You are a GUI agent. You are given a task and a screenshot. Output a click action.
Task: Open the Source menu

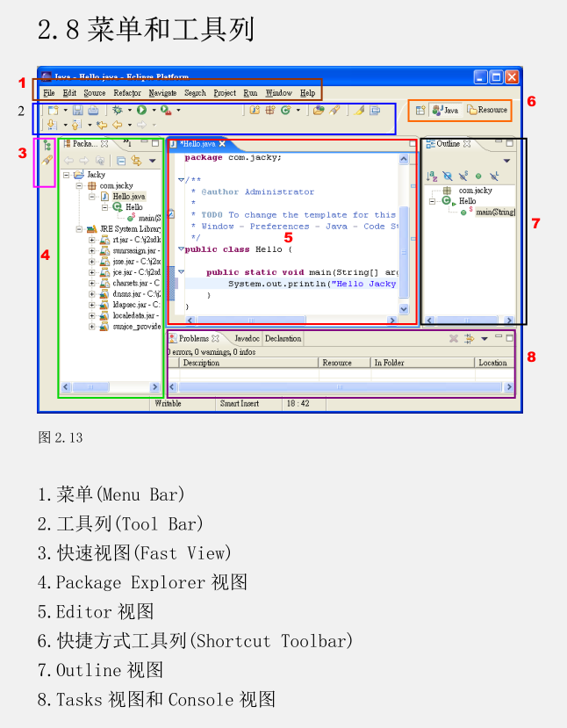95,93
